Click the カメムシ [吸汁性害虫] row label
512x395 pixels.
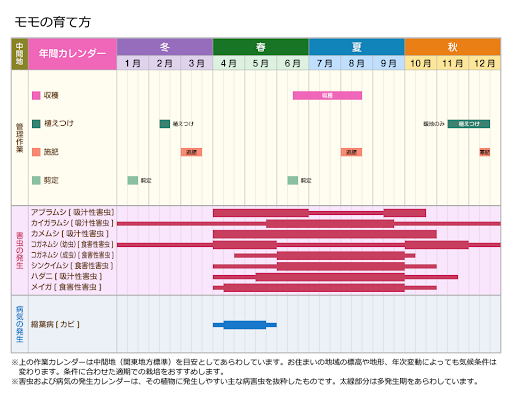pos(70,234)
